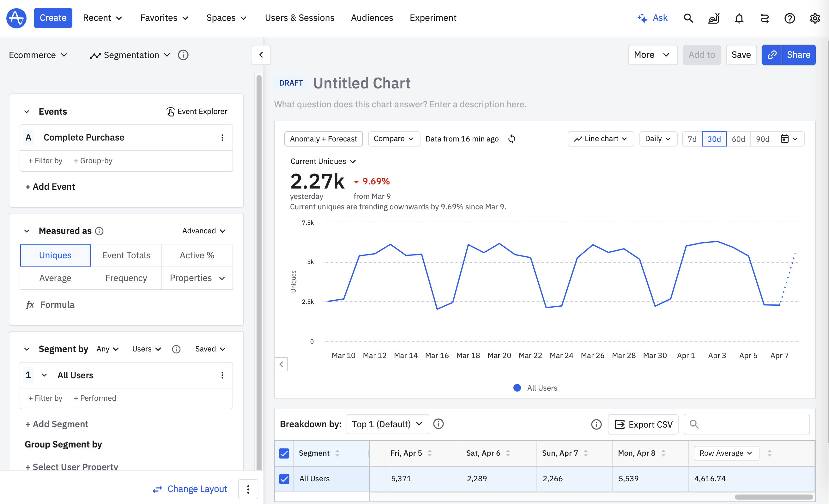Uncheck the All Users row checkbox
Screen dimensions: 829x504
click(284, 478)
